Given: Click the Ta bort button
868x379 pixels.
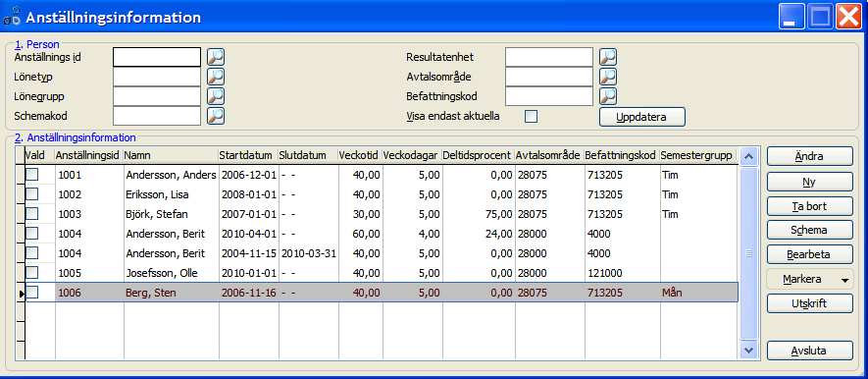Looking at the screenshot, I should pyautogui.click(x=810, y=206).
